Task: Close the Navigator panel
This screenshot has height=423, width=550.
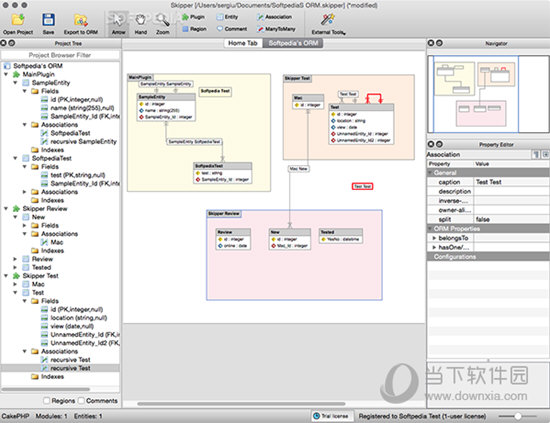Action: (x=431, y=43)
